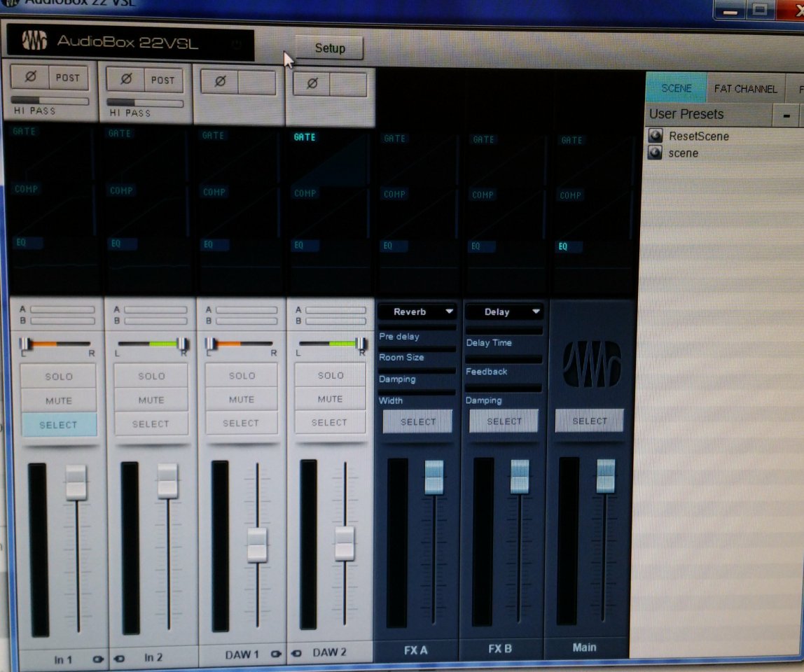Click the In 1 send B level bar
This screenshot has height=672, width=804.
[62, 321]
